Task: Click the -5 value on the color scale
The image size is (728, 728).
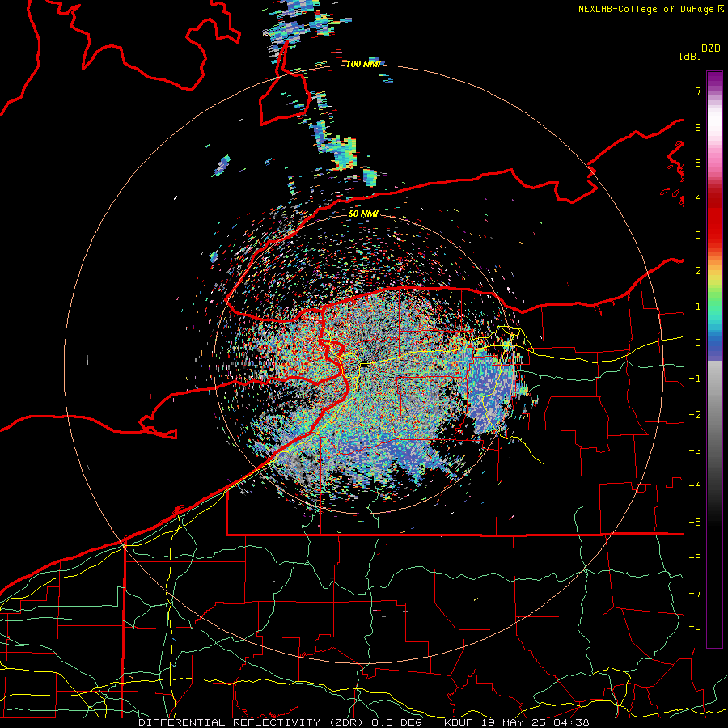Action: coord(695,523)
